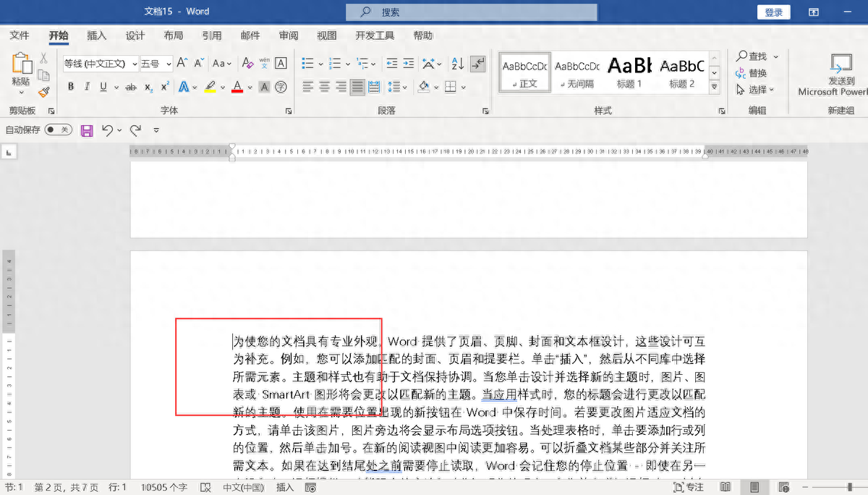Click the Sign in (登录) button
The width and height of the screenshot is (868, 495).
pos(773,12)
